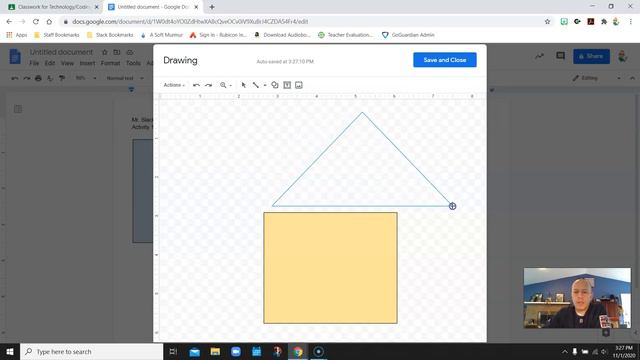Switch to Classwork for Technology tab
The height and width of the screenshot is (360, 640).
point(53,7)
